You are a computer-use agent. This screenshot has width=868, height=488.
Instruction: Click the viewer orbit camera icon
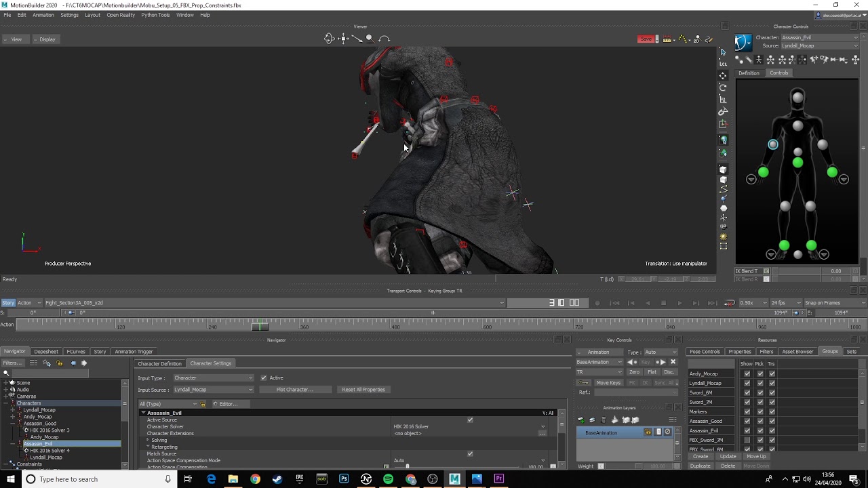coord(330,39)
